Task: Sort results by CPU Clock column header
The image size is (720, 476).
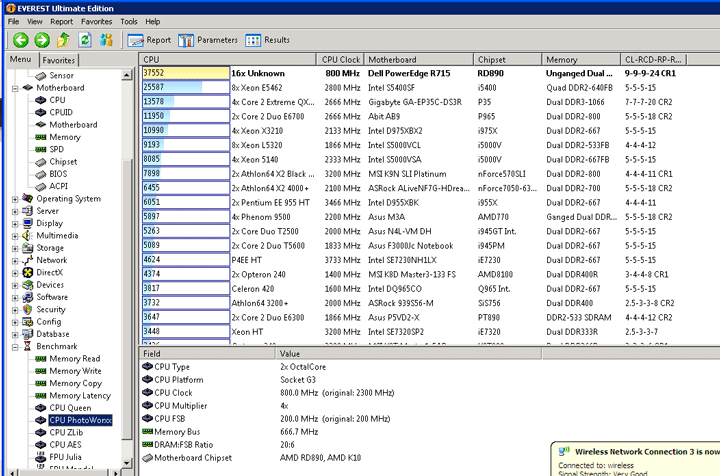Action: (340, 60)
